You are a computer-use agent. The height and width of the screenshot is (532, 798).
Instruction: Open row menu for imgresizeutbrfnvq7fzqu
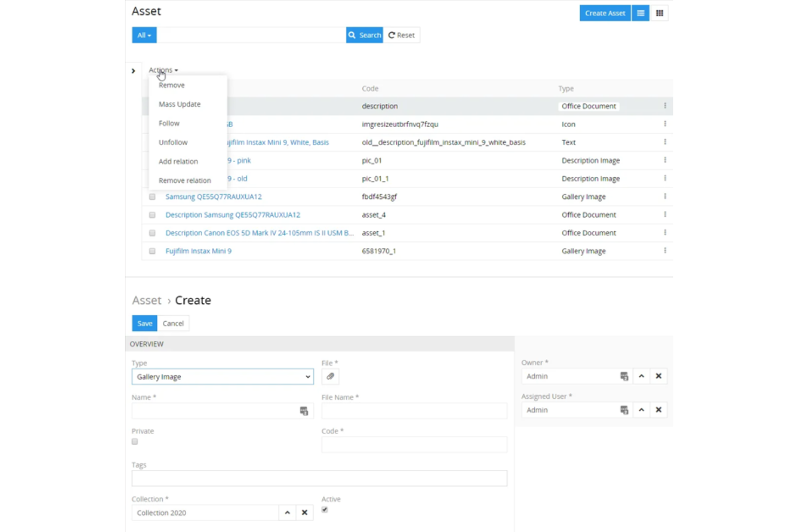coord(665,124)
